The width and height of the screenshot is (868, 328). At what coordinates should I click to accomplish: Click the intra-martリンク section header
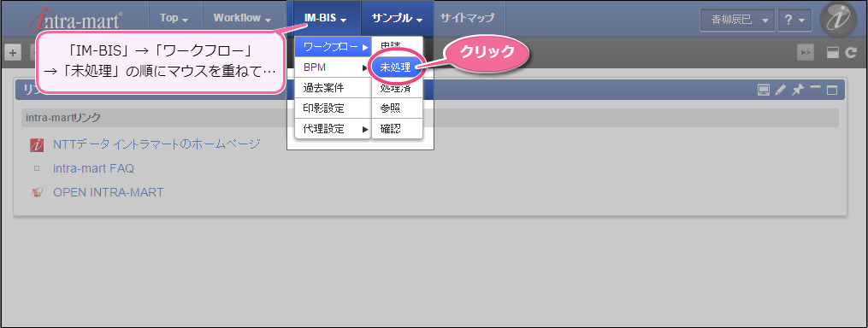(x=429, y=118)
